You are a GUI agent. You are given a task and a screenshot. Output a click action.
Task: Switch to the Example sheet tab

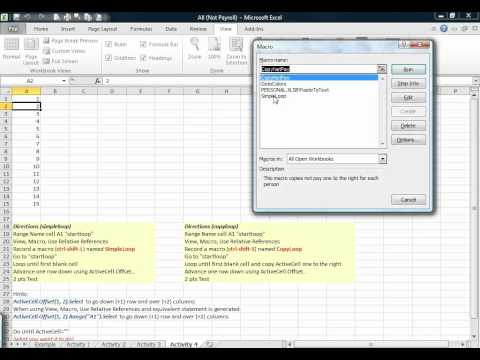coord(45,344)
